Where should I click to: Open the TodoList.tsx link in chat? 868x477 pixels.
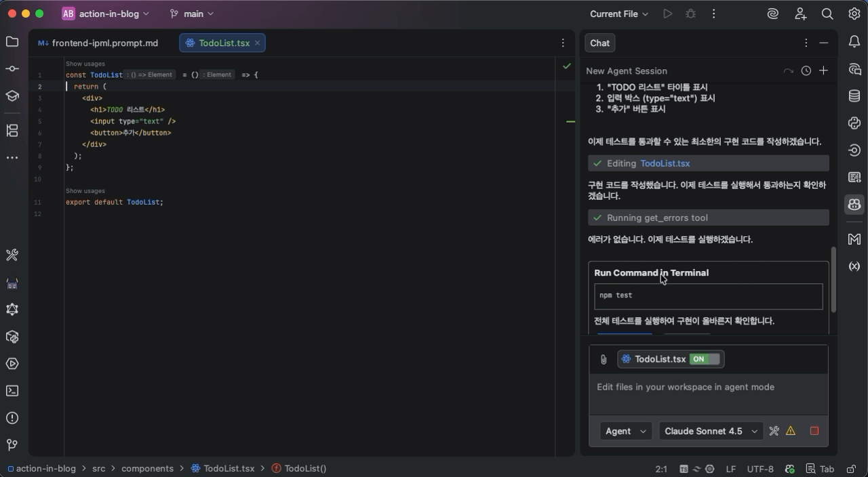click(x=665, y=163)
